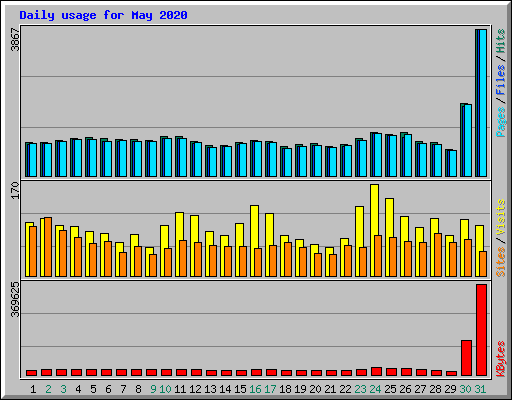Click the 170 axis value
Image resolution: width=512 pixels, height=400 pixels.
[15, 190]
